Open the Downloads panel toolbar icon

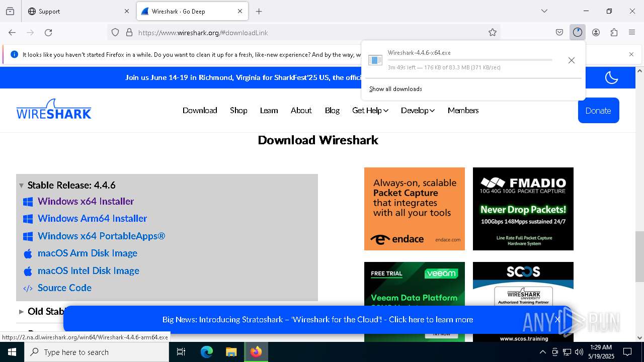[578, 32]
